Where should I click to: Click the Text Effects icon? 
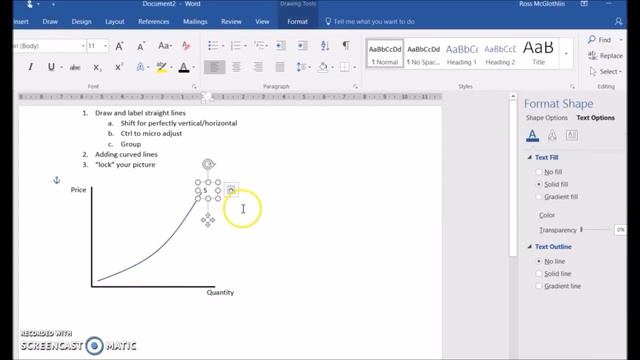(x=140, y=67)
